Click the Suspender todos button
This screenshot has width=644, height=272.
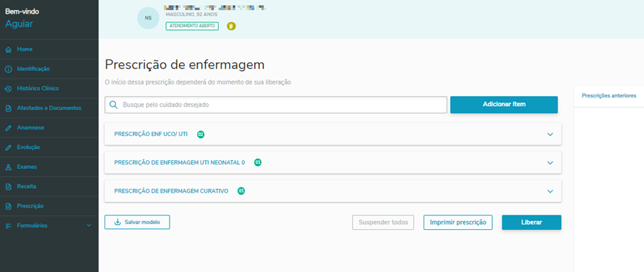coord(384,223)
